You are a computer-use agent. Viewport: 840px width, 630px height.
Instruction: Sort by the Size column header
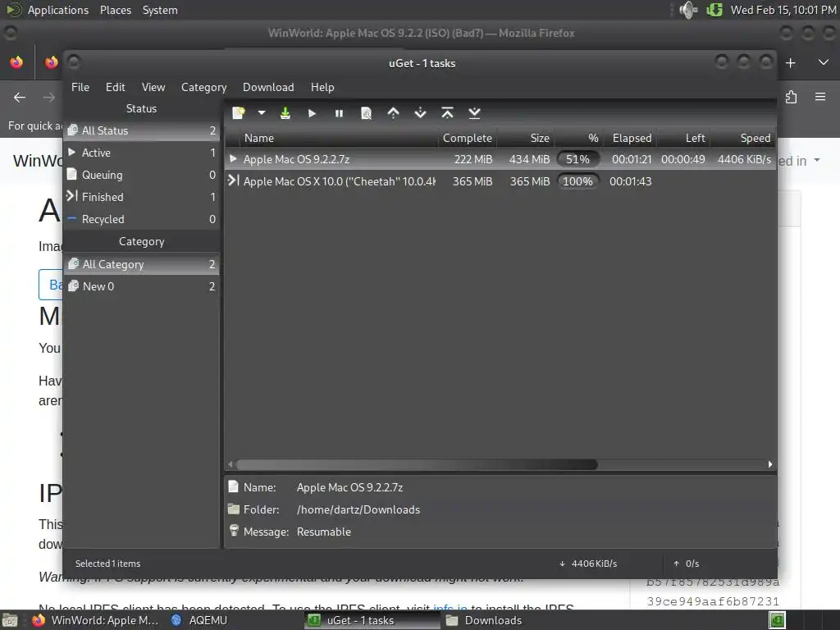pos(526,138)
